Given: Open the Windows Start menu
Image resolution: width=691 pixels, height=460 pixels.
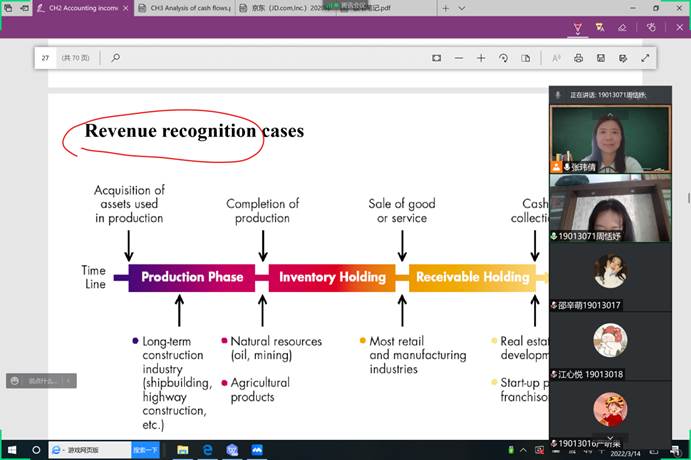Looking at the screenshot, I should [x=11, y=451].
